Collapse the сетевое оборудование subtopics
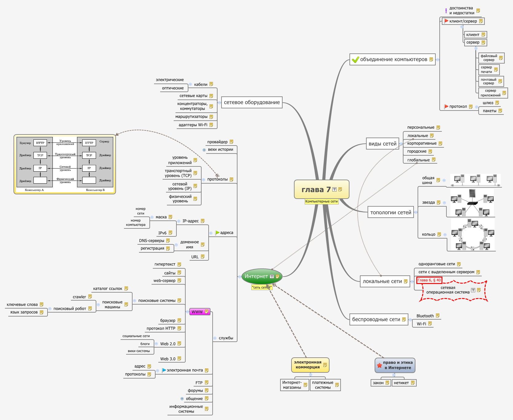Viewport: 513px width, 420px height. click(219, 103)
